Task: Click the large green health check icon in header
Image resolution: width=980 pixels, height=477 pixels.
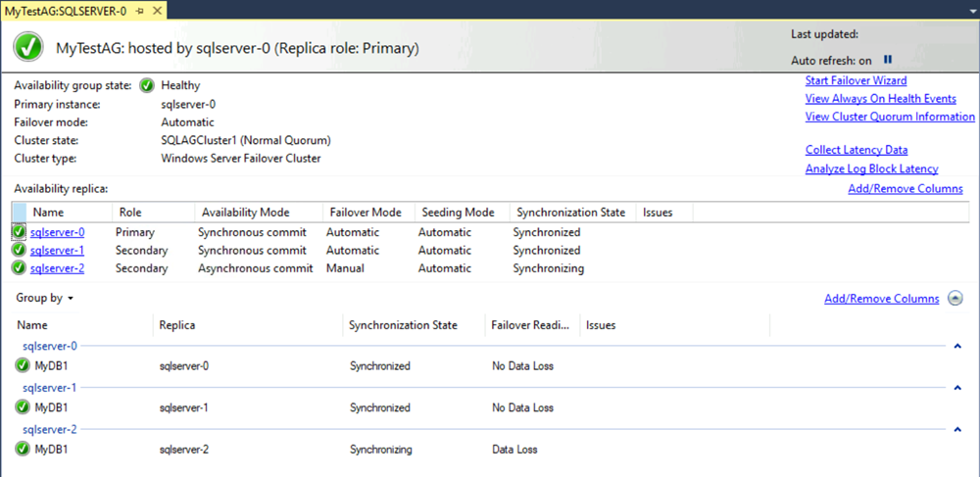Action: tap(28, 48)
